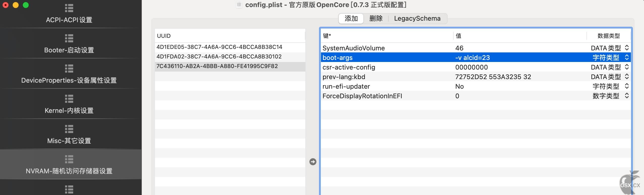Viewport: 644px width, 195px height.
Task: Click the value 00000000 for csr-active-config
Action: 471,67
